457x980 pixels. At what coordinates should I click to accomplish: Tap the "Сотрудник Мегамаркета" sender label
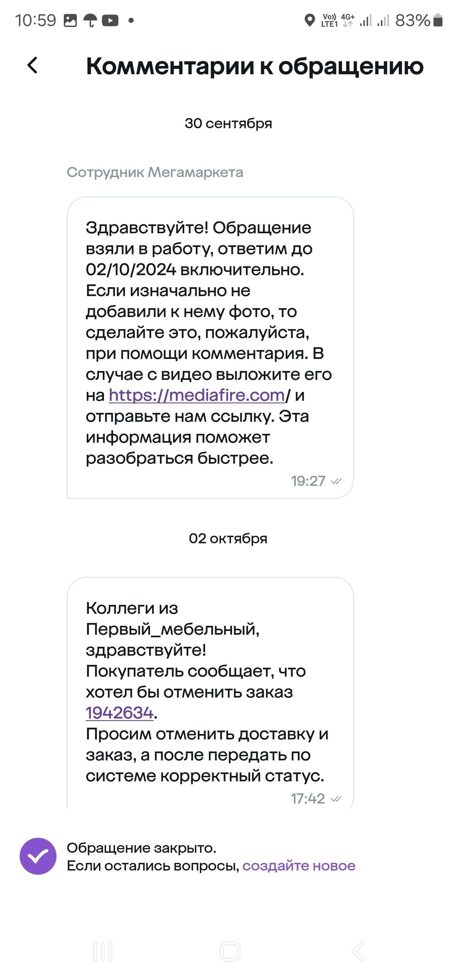[155, 172]
